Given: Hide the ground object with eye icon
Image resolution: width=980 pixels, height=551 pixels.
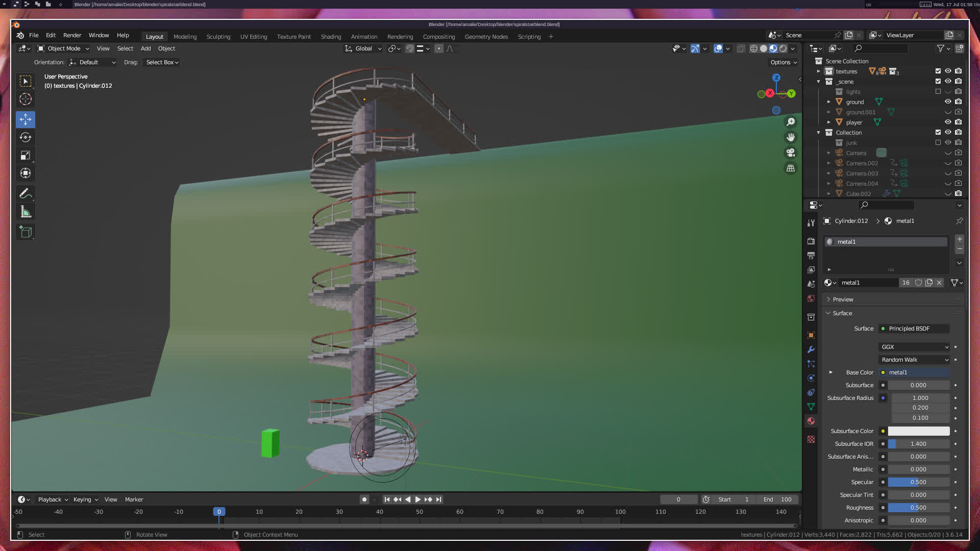Looking at the screenshot, I should 948,102.
